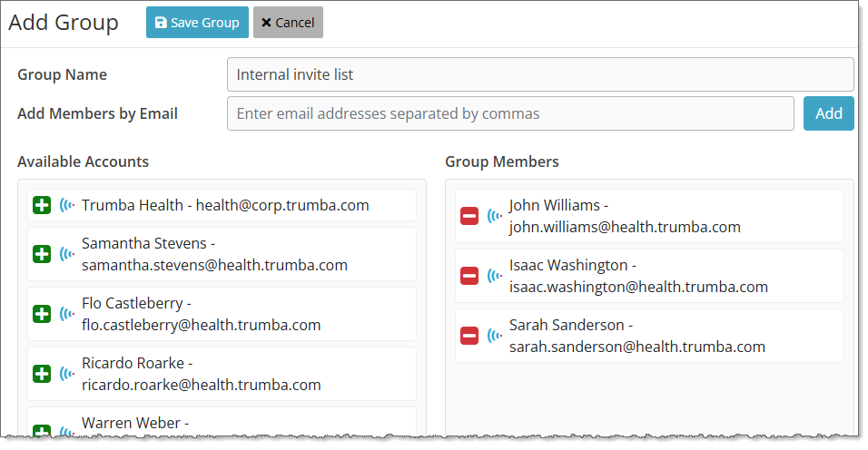Select Flo Castleberry account entry text

click(201, 314)
